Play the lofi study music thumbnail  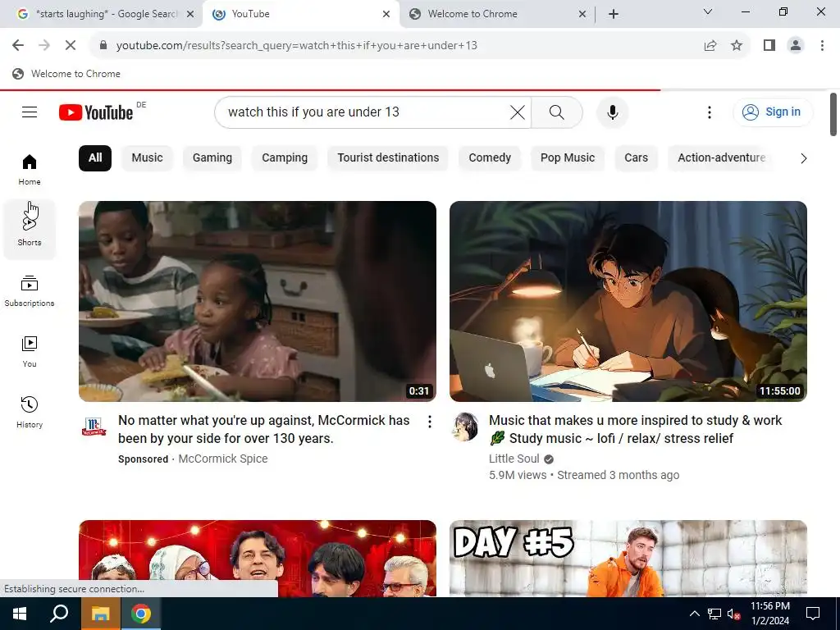coord(628,301)
